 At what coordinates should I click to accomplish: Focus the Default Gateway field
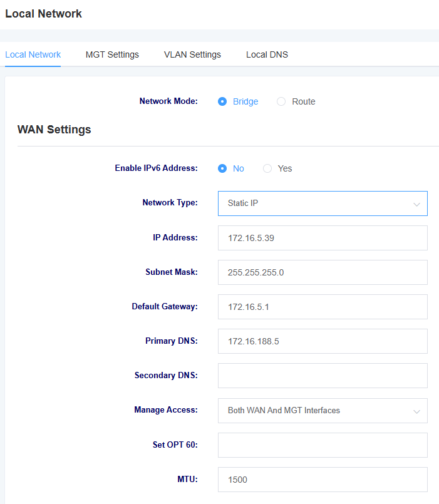(x=323, y=307)
